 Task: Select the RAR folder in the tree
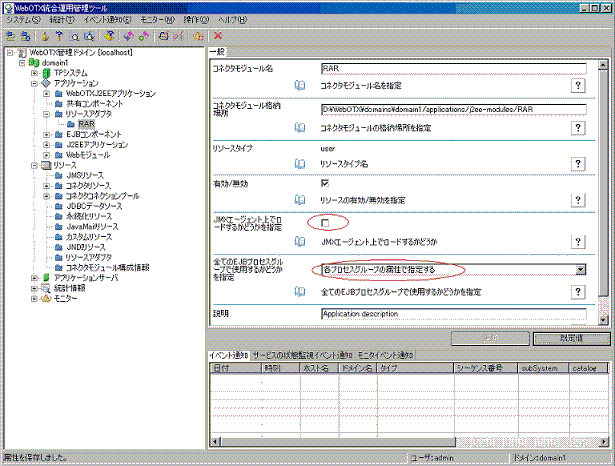click(x=85, y=124)
